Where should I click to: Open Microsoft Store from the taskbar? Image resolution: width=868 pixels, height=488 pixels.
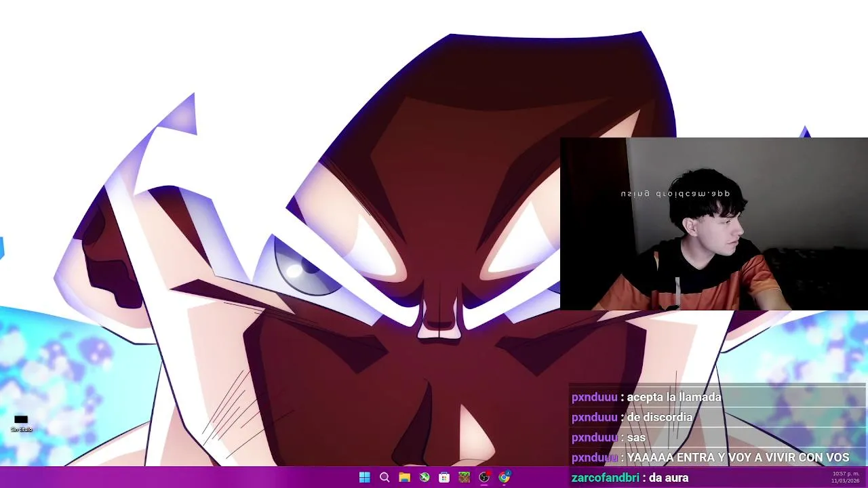(x=444, y=477)
